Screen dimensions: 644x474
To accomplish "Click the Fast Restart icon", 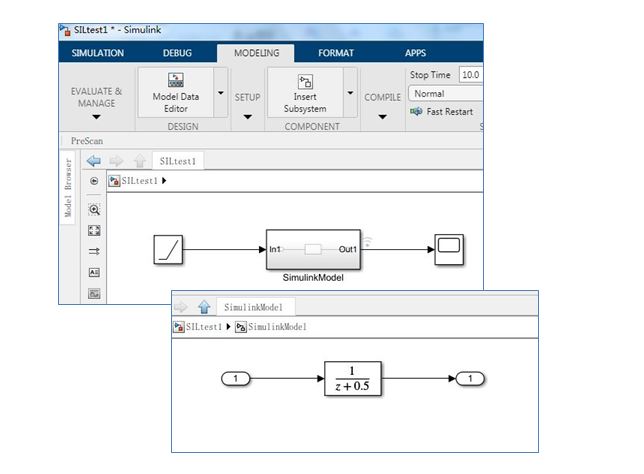I will click(x=416, y=111).
